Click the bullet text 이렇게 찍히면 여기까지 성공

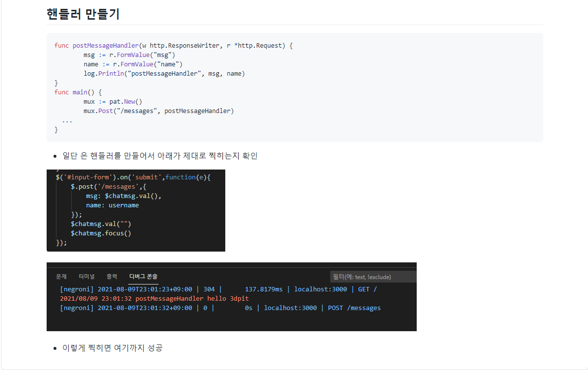[x=112, y=348]
